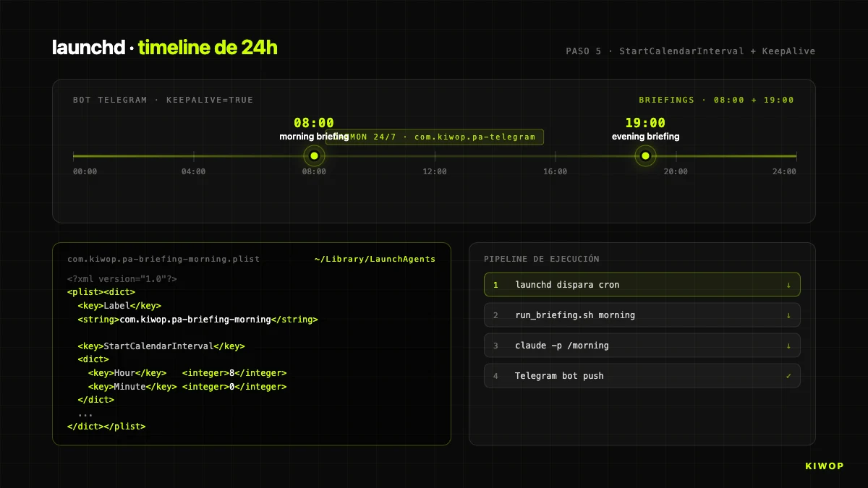This screenshot has width=868, height=488.
Task: Expand the 'launchd dispara cron' step
Action: point(788,284)
